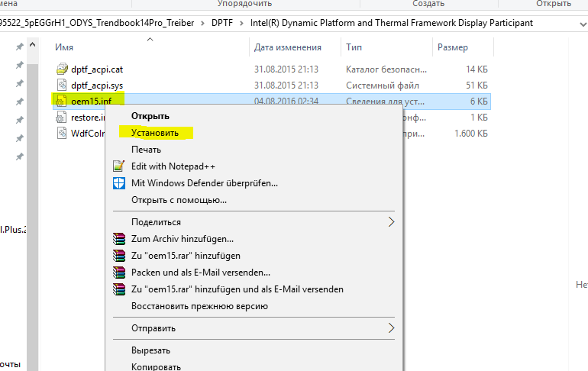Click the Каталог безопасн... type cell
The height and width of the screenshot is (371, 588).
pos(386,69)
